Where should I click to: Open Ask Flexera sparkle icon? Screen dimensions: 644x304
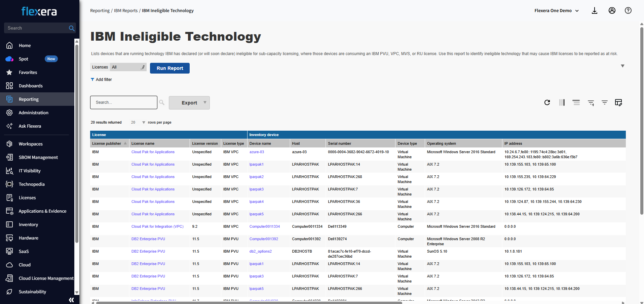coord(9,126)
